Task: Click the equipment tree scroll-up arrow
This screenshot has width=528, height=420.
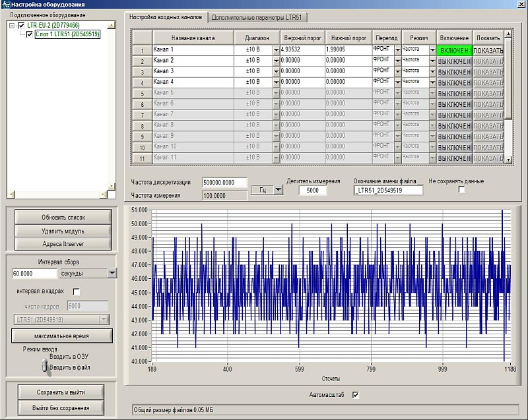Action: point(111,25)
